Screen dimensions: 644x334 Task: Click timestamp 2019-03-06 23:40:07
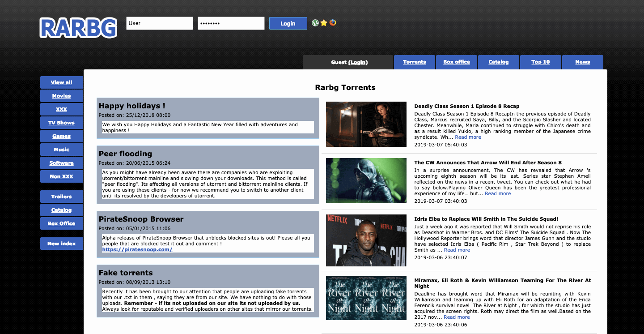pos(441,257)
